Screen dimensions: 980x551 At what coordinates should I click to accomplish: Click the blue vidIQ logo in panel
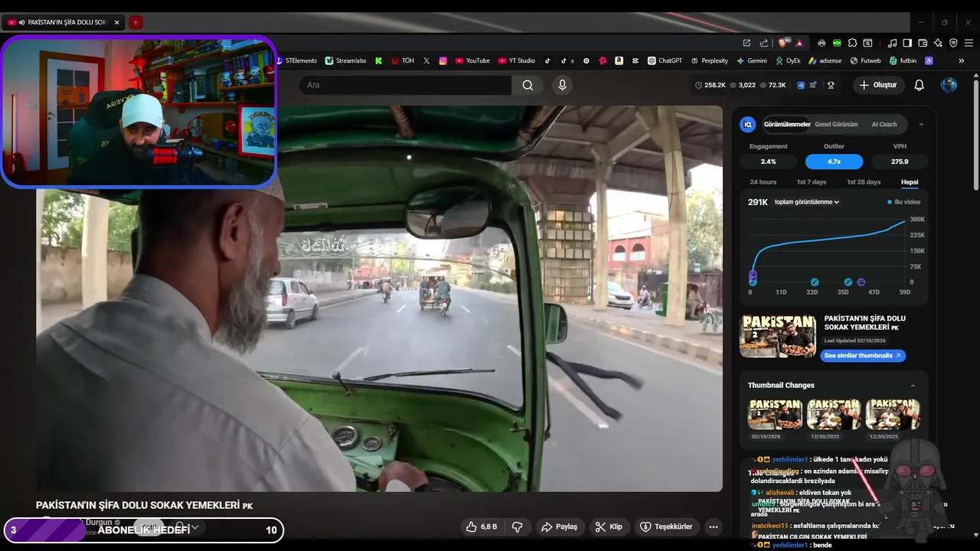tap(748, 124)
